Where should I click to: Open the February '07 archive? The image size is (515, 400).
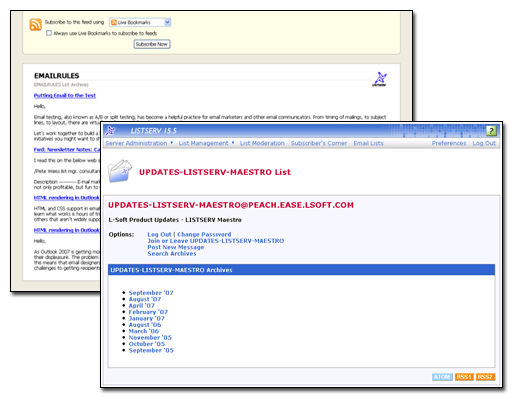coord(148,312)
